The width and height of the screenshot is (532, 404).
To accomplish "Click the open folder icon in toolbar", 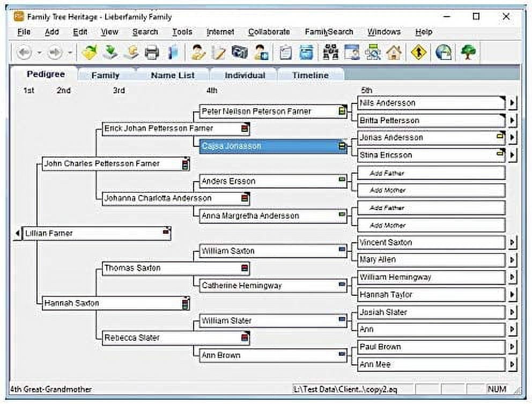I will 89,53.
